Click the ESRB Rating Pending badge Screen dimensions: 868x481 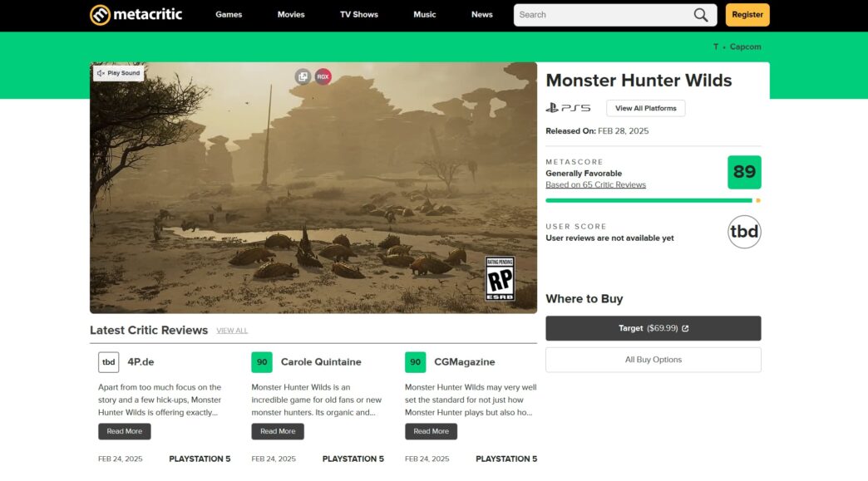pos(500,278)
